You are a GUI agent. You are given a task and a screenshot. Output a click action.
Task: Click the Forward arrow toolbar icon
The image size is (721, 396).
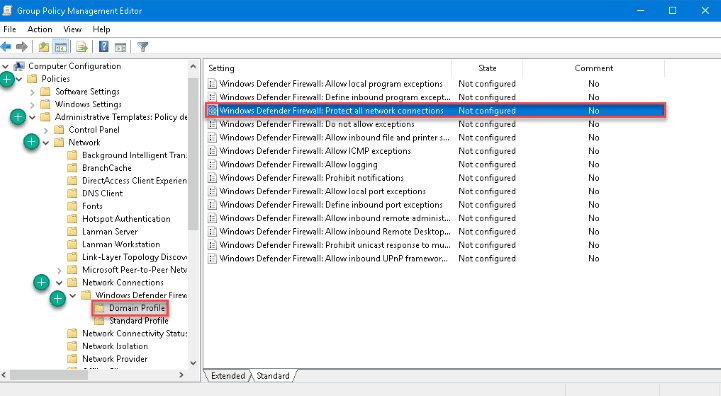tap(21, 46)
